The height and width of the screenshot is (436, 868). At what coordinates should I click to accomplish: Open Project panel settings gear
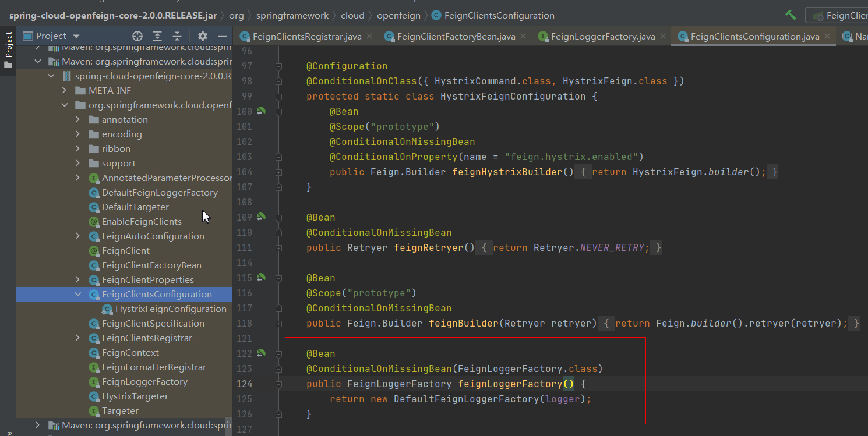[x=202, y=36]
